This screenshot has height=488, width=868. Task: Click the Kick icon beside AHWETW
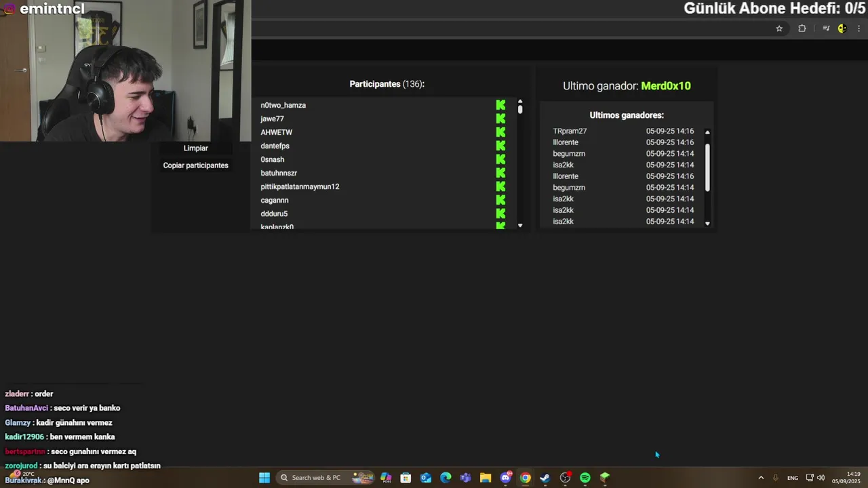click(500, 132)
